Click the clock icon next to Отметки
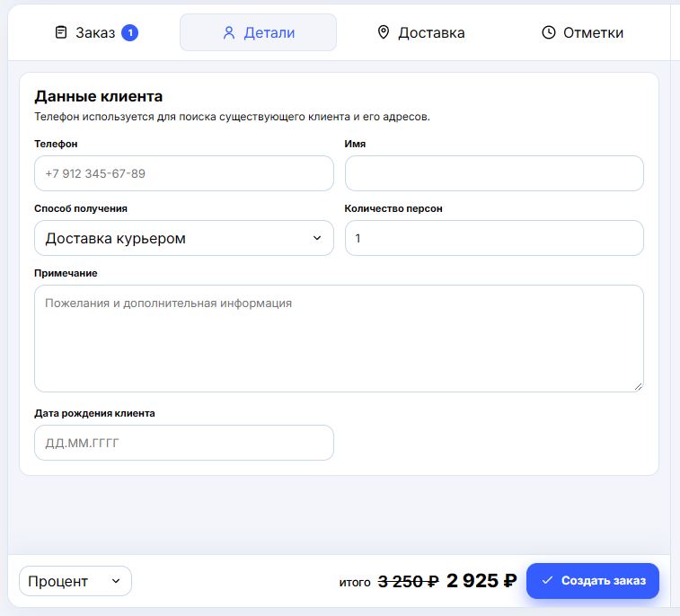The image size is (680, 616). (x=549, y=32)
